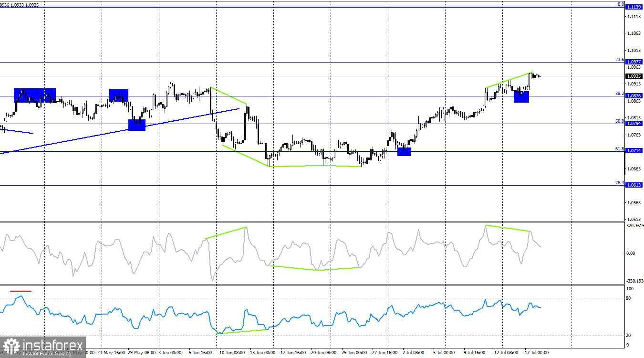Select the 50.0 Fibonacci level label
Screen dimensions: 644x358
point(620,121)
